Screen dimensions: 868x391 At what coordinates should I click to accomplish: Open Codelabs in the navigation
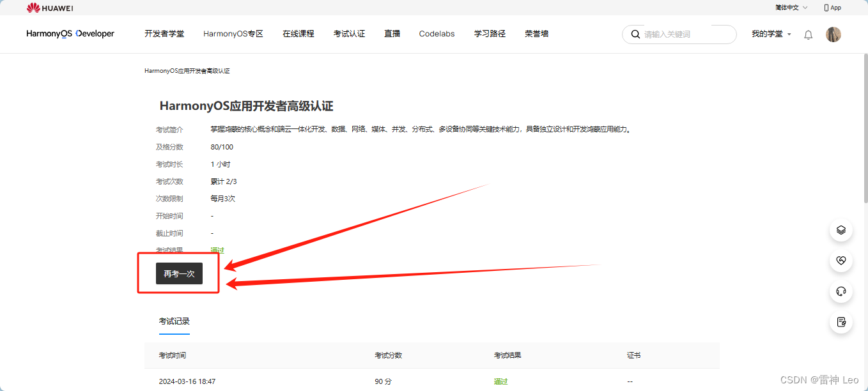pos(437,34)
